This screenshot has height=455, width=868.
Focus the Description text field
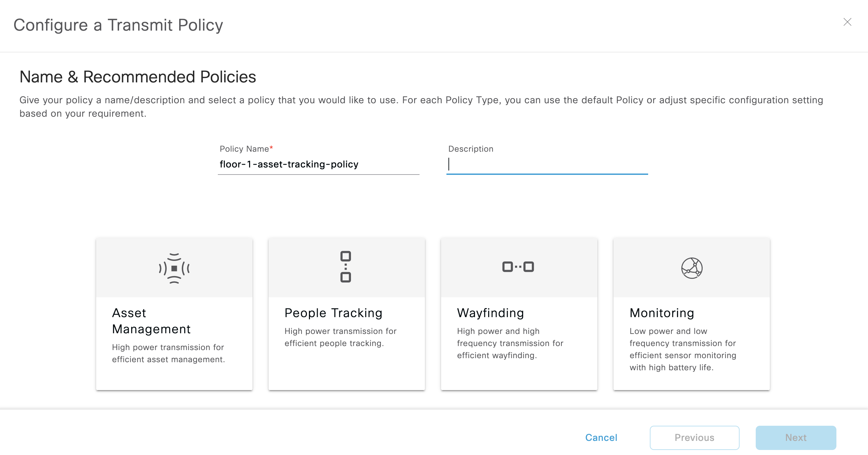[547, 164]
